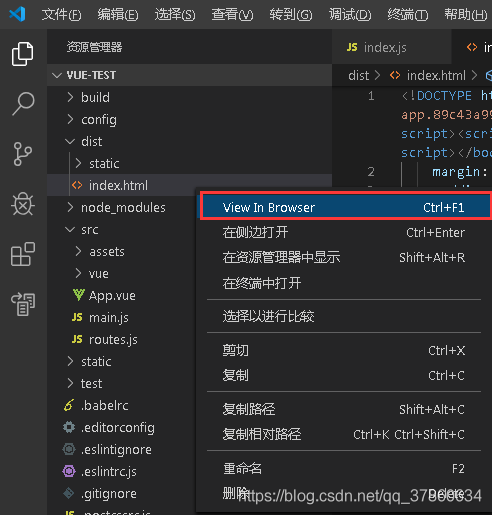This screenshot has height=515, width=492.
Task: Click 资源管理器 panel title
Action: [x=94, y=47]
